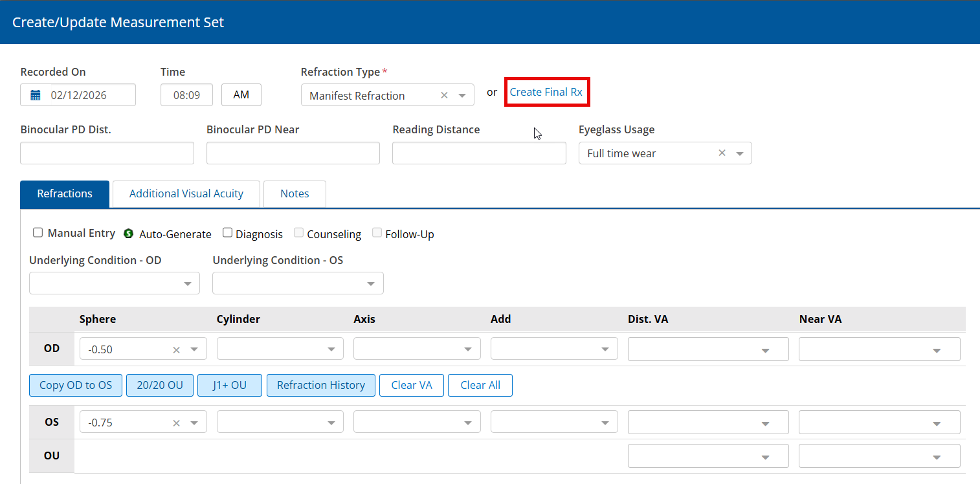Clear the Manifest Refraction selection with X
This screenshot has height=484, width=980.
coord(444,95)
